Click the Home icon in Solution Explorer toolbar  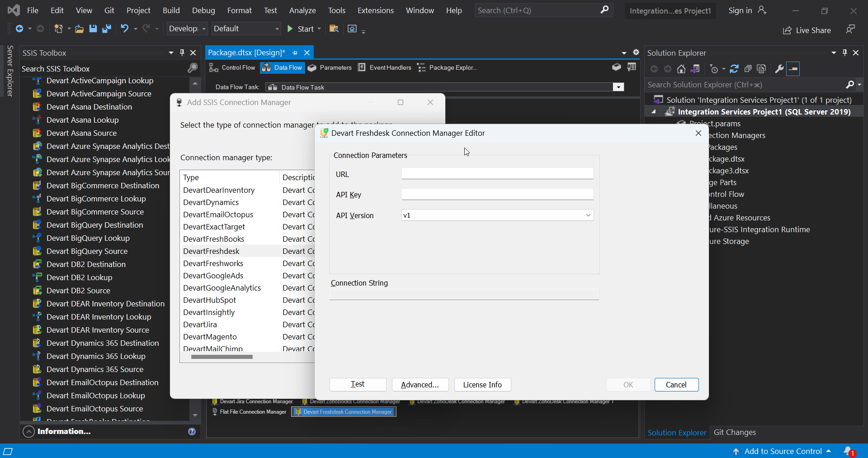pyautogui.click(x=682, y=68)
